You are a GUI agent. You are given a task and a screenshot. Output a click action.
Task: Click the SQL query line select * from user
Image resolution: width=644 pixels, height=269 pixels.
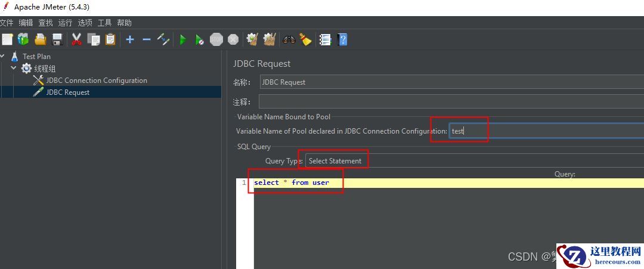click(292, 183)
